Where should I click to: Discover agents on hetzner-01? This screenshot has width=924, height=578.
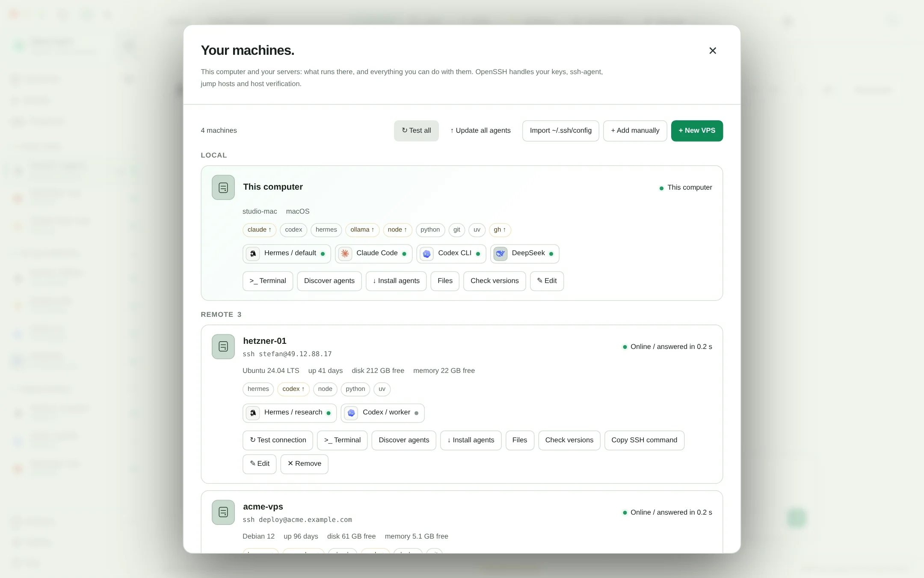click(x=404, y=440)
